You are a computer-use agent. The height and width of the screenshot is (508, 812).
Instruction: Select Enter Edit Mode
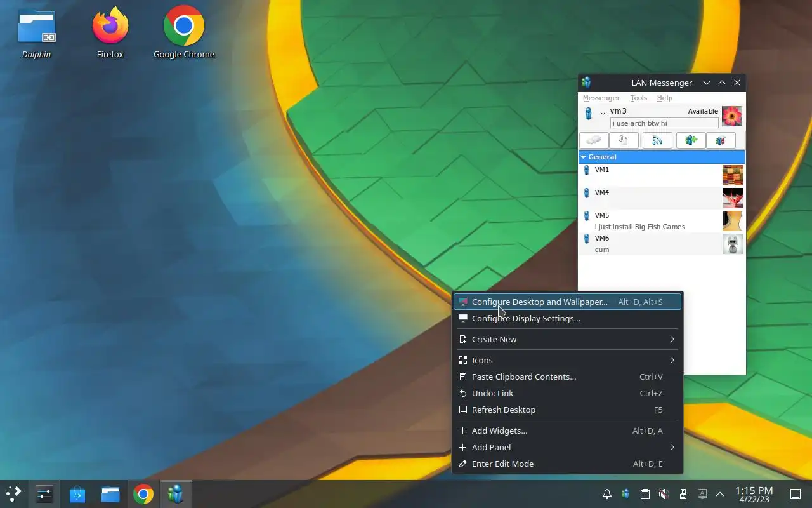567,464
